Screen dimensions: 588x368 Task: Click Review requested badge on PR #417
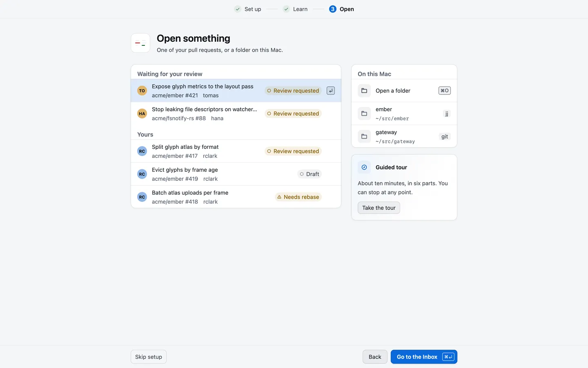293,151
